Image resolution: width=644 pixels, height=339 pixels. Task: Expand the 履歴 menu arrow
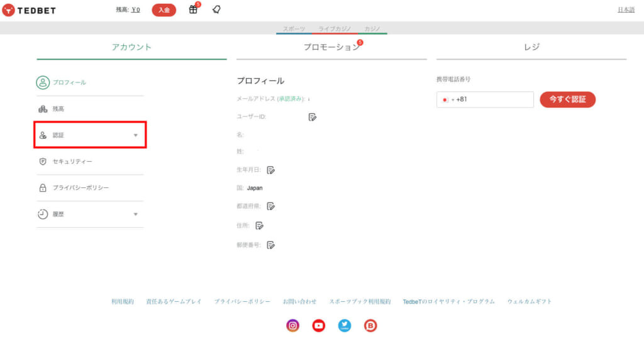tap(136, 214)
